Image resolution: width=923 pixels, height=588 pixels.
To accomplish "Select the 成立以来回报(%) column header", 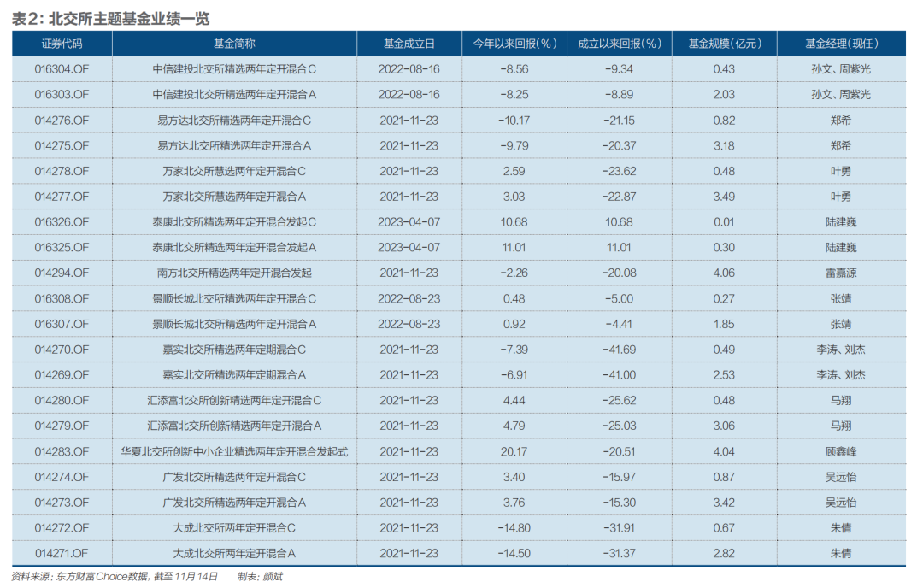I will click(x=620, y=44).
